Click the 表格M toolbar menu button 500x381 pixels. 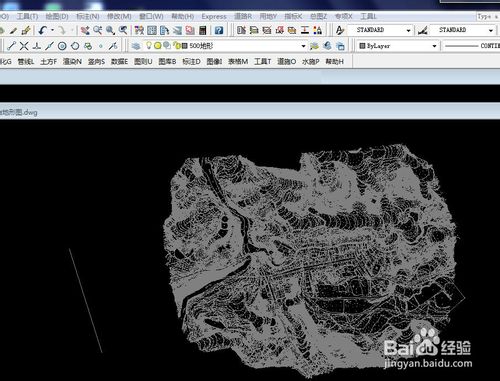[238, 62]
